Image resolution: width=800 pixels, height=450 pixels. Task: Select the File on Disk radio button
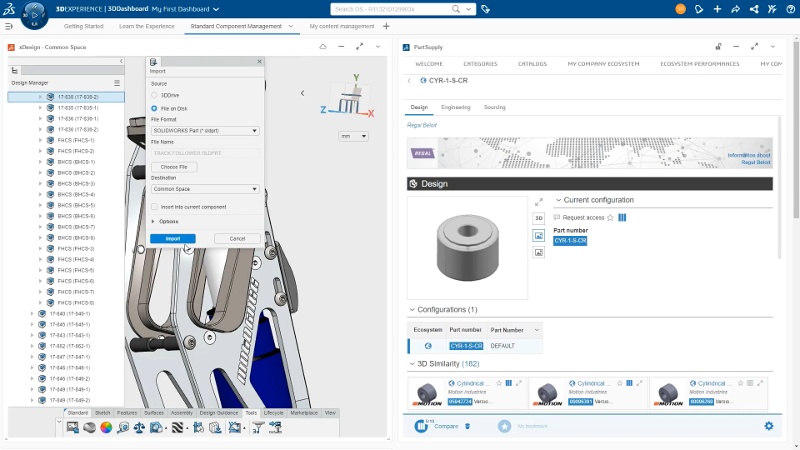[x=154, y=109]
